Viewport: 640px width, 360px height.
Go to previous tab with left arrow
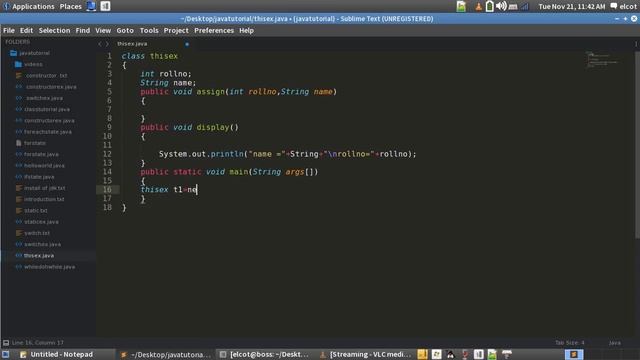click(100, 44)
